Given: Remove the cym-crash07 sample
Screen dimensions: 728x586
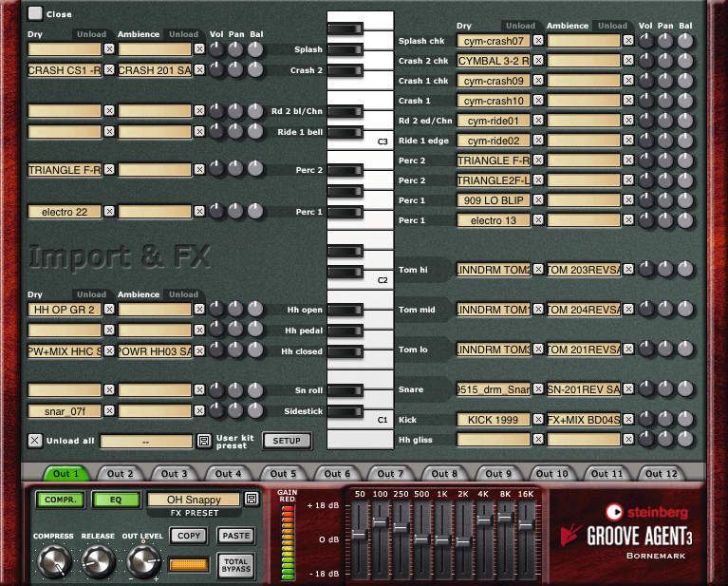Looking at the screenshot, I should tap(538, 41).
